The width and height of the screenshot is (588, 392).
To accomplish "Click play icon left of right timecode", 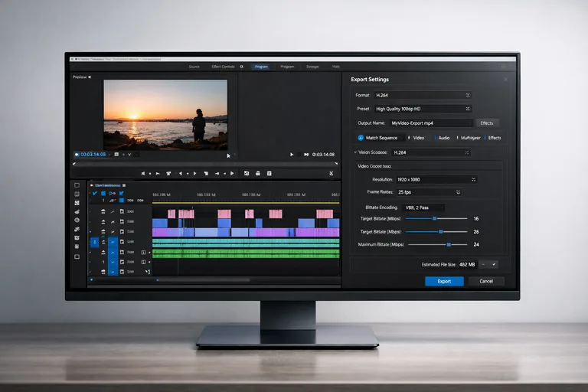I will pyautogui.click(x=292, y=155).
